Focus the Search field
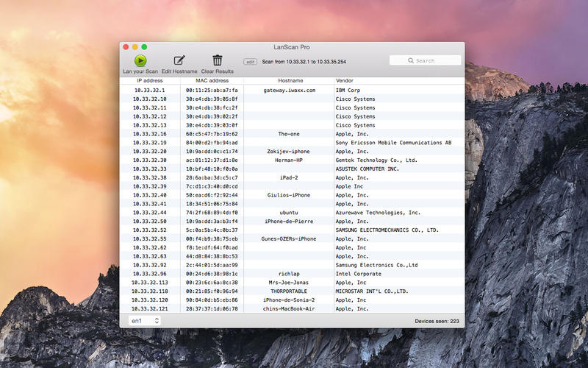 point(425,60)
